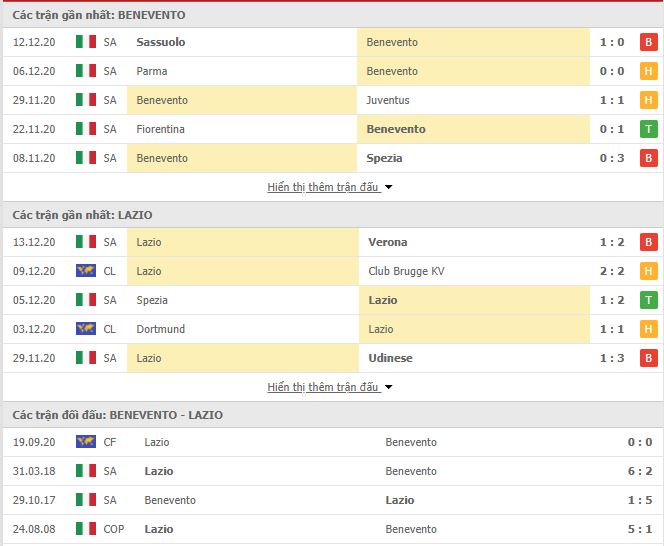Open the Lazio 6:2 Benevento match row

[x=332, y=471]
